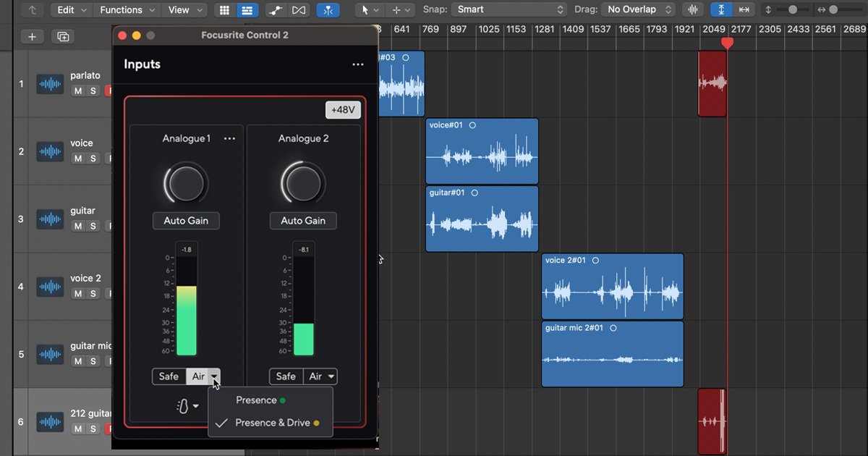The height and width of the screenshot is (456, 868).
Task: Click the guitar track waveform icon
Action: (x=50, y=219)
